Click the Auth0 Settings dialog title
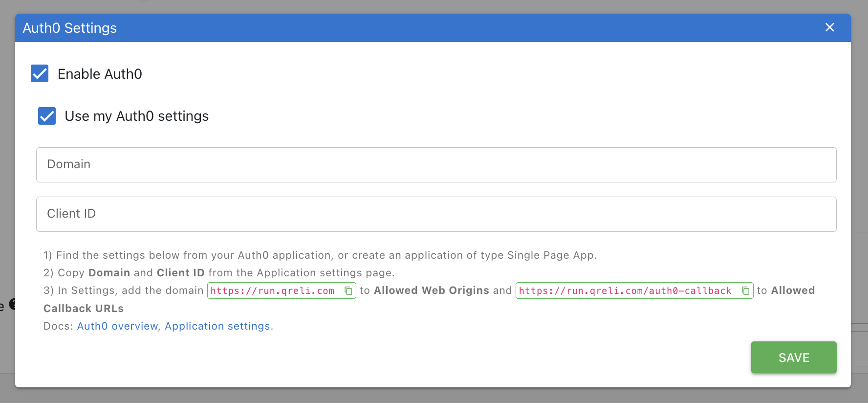This screenshot has height=403, width=868. pyautogui.click(x=70, y=28)
